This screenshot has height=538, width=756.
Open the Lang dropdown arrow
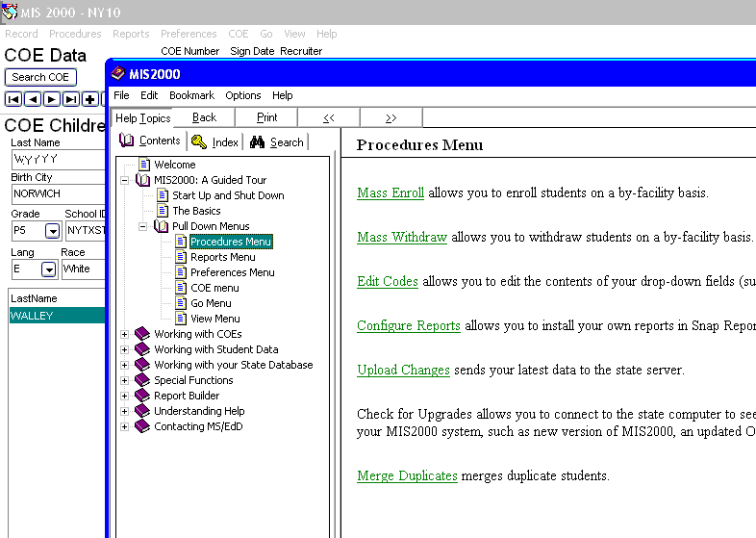click(x=48, y=269)
